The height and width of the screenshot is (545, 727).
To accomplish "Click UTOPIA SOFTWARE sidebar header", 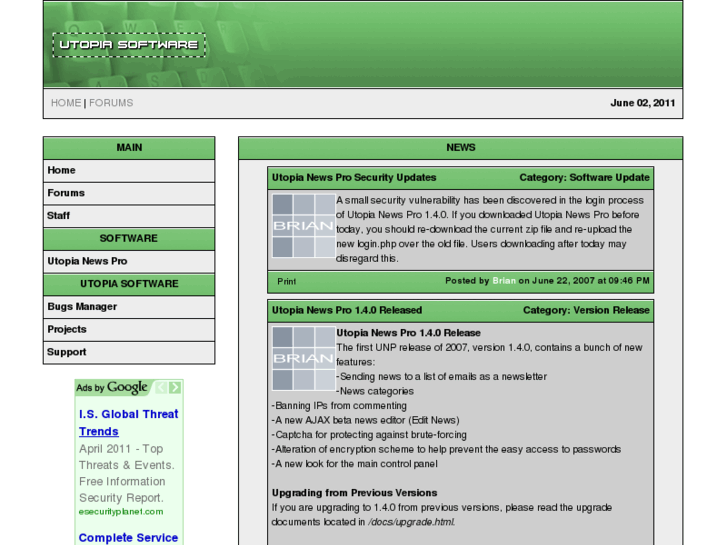I will click(129, 284).
